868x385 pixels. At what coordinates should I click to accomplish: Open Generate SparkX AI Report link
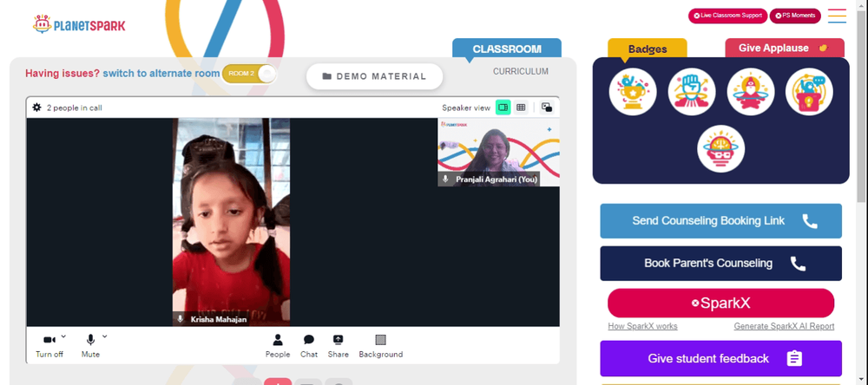(784, 326)
